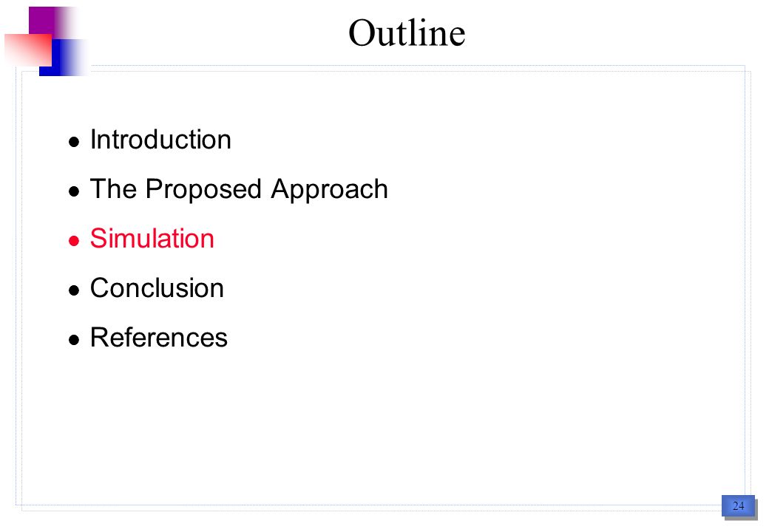Image resolution: width=769 pixels, height=532 pixels.
Task: Click the bullet before The Proposed Approach
Action: coord(74,191)
